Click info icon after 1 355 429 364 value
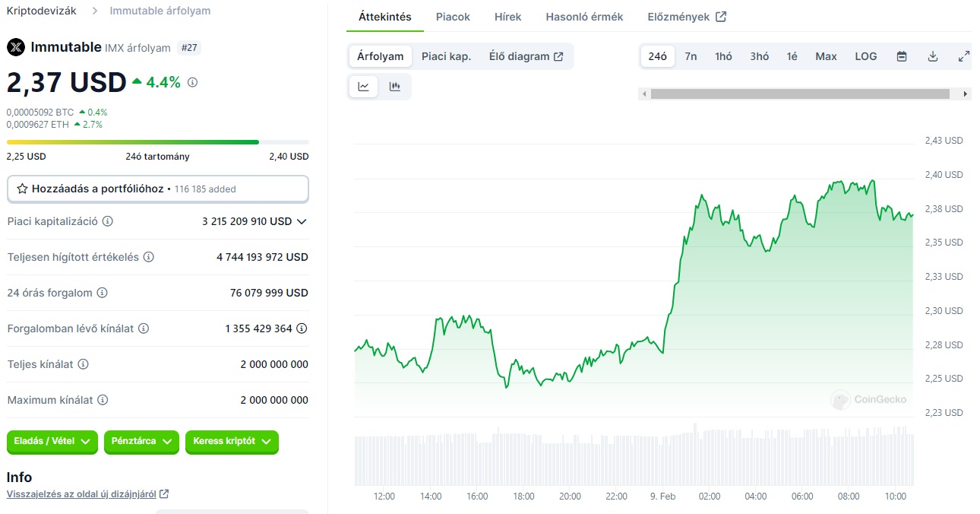The image size is (980, 514). (x=302, y=328)
